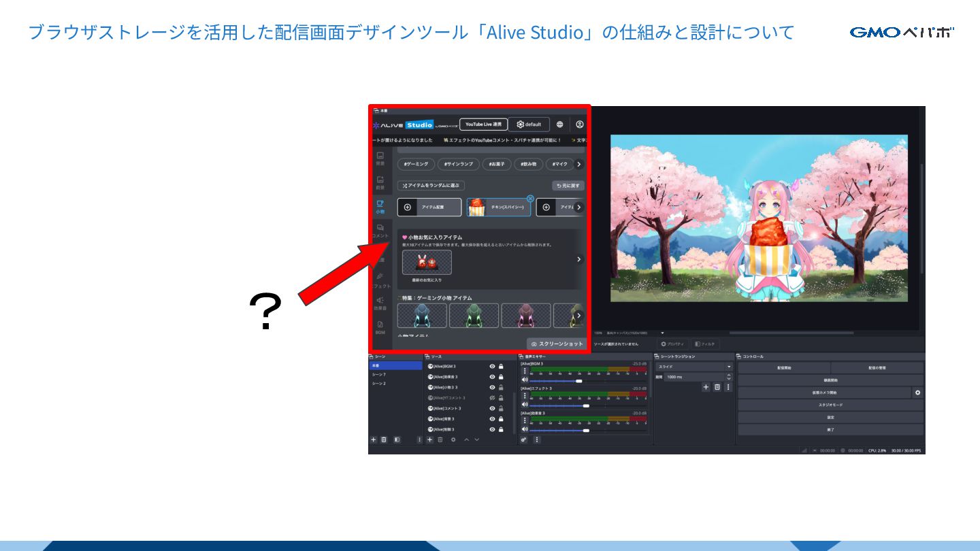Select the 本番 scene
This screenshot has width=980, height=551.
point(395,366)
